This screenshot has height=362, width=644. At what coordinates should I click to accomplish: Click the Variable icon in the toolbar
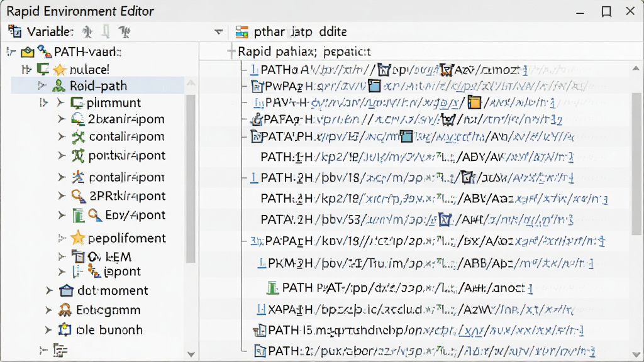pos(15,31)
